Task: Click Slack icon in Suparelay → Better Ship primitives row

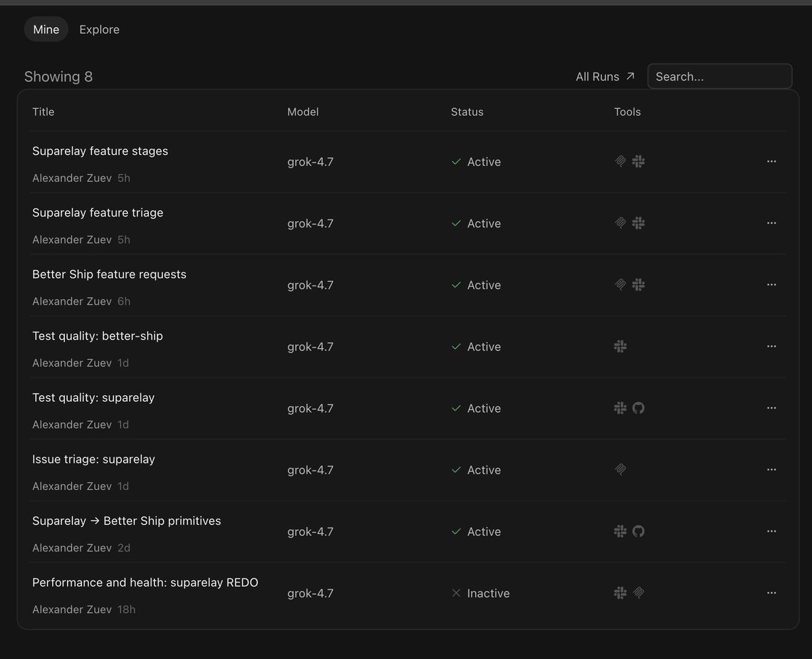Action: click(x=621, y=531)
